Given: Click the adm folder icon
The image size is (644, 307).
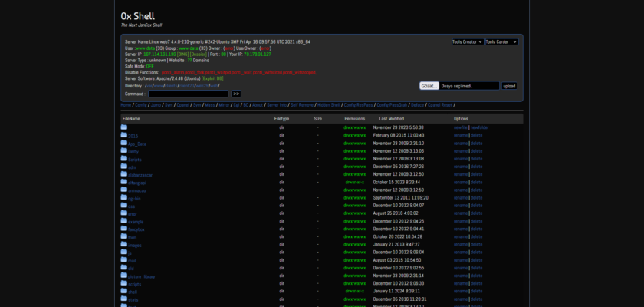Looking at the screenshot, I should click(124, 166).
